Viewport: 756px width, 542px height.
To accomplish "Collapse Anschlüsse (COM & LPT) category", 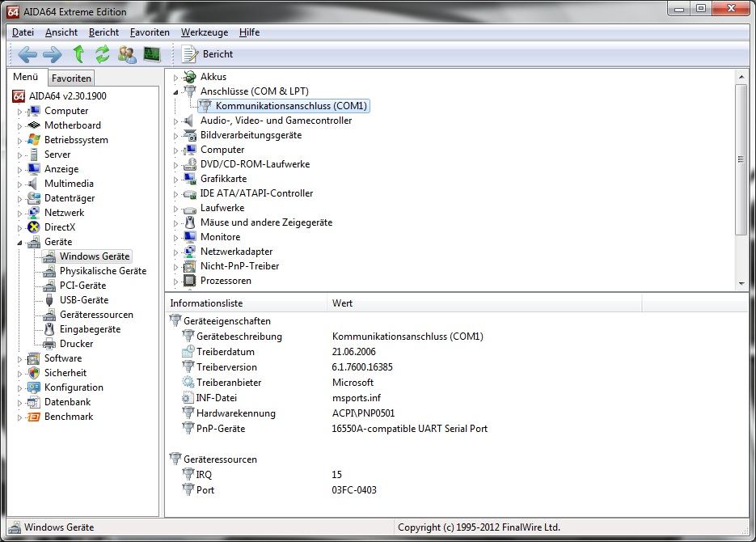I will tap(176, 91).
